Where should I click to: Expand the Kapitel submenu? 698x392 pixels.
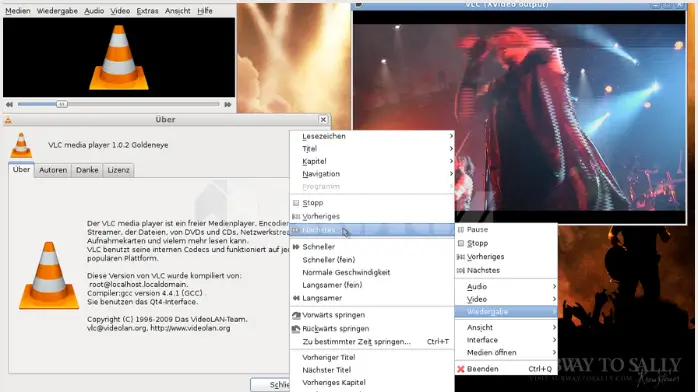(372, 161)
